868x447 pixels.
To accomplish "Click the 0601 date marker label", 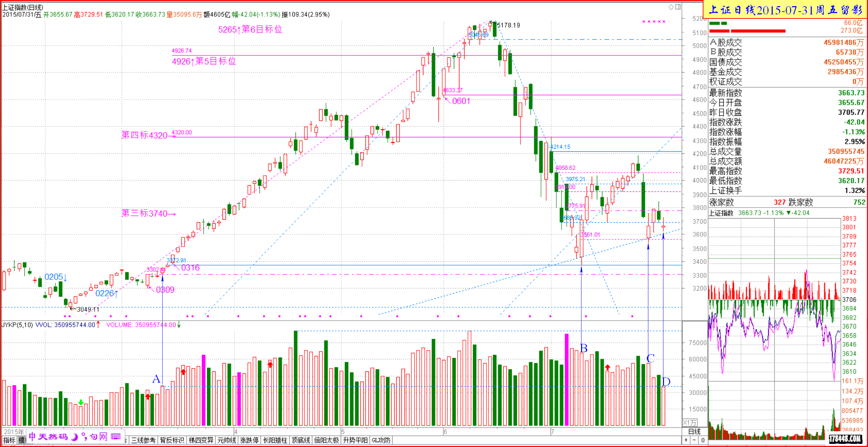I will (461, 101).
